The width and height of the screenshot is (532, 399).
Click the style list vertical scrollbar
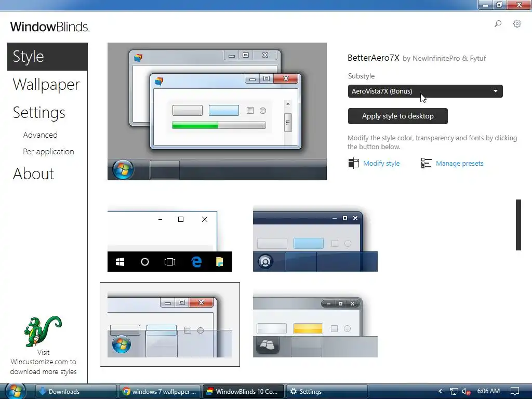pos(518,225)
